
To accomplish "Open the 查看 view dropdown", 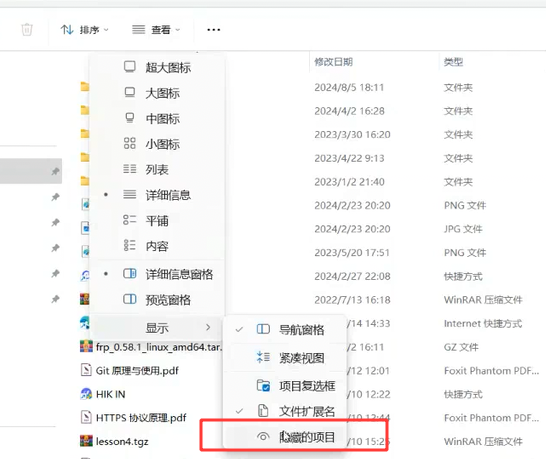I will click(x=156, y=30).
